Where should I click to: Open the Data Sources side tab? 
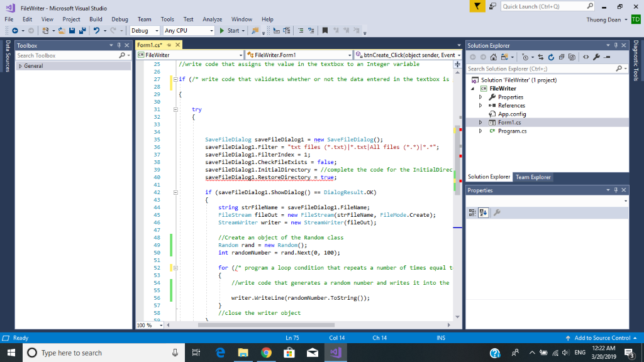pos(8,56)
